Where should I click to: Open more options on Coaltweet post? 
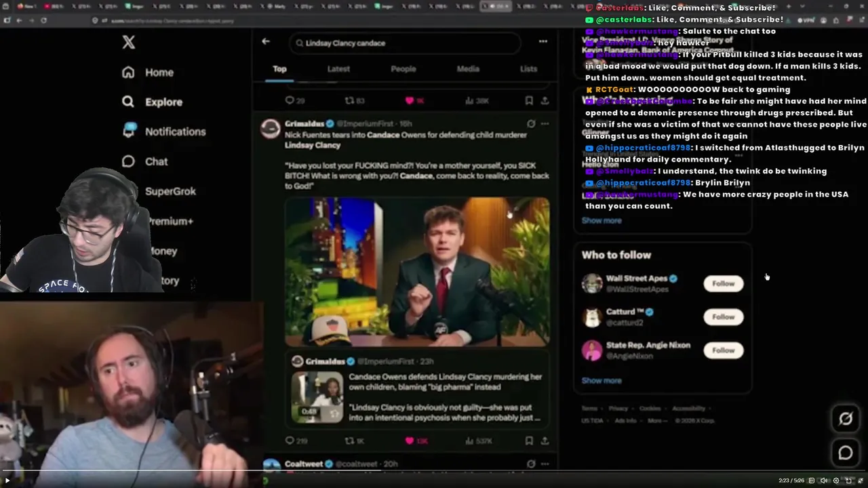(545, 464)
